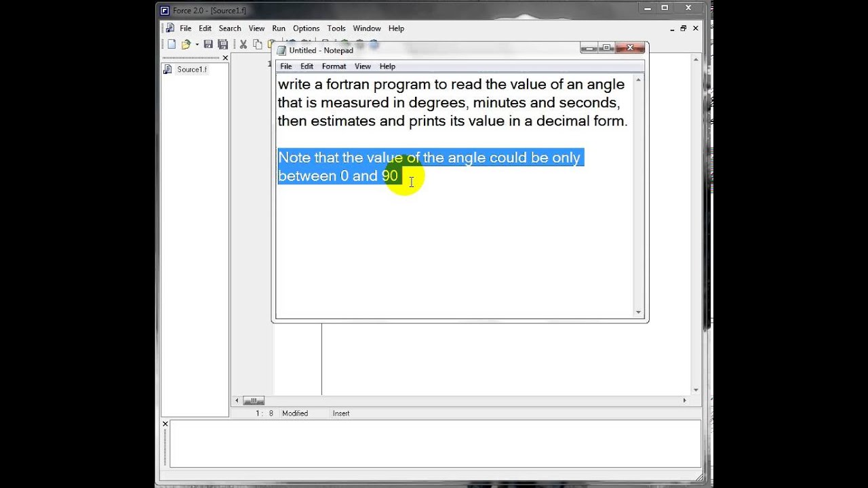
Task: Open the Force Help menu
Action: [x=396, y=28]
